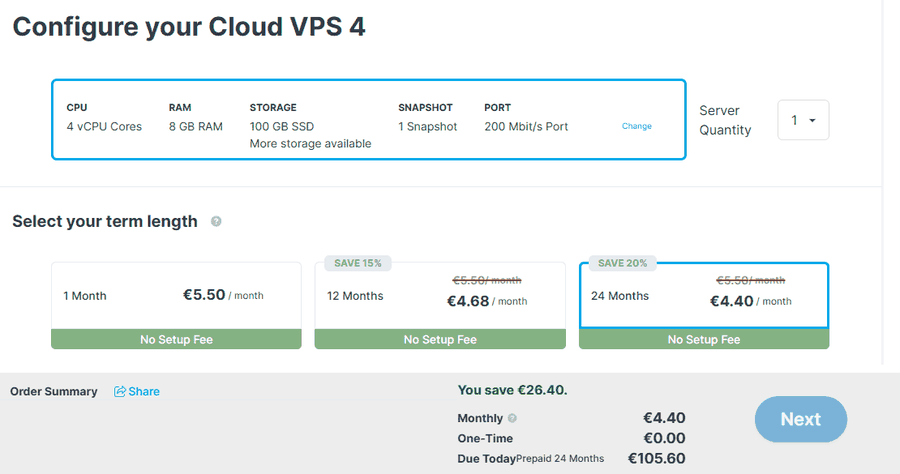Click the 'Configure your Cloud VPS 4' heading
Image resolution: width=900 pixels, height=474 pixels.
(189, 27)
